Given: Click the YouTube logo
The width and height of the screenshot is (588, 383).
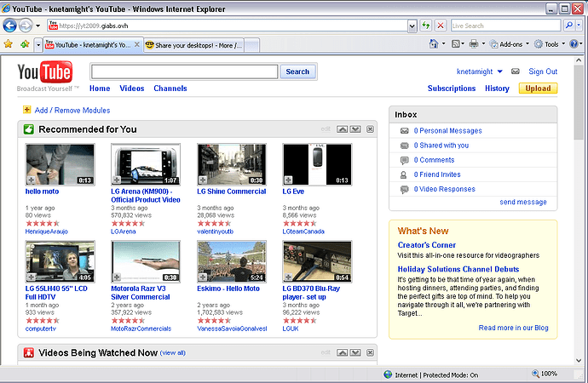Looking at the screenshot, I should click(45, 71).
